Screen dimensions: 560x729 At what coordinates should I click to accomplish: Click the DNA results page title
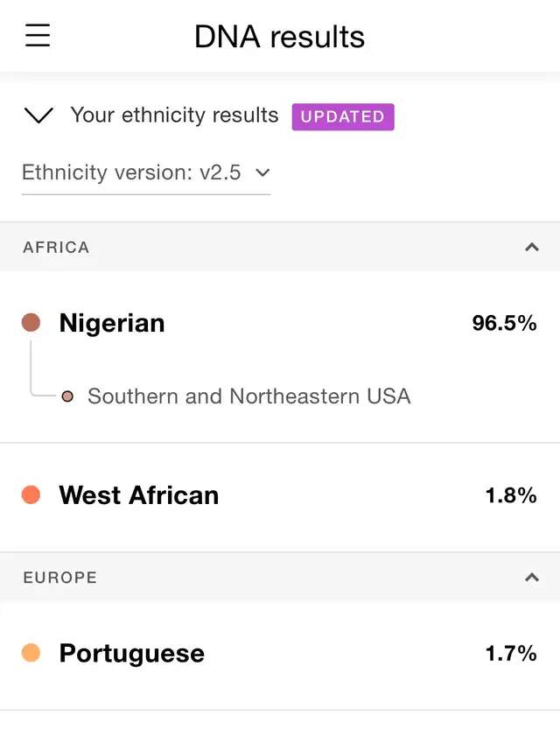pos(279,37)
